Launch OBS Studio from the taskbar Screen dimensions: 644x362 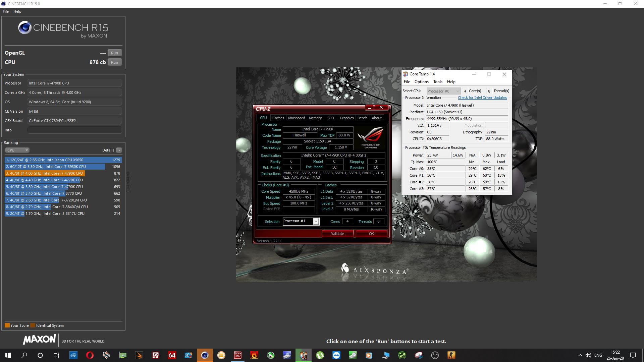(x=435, y=355)
